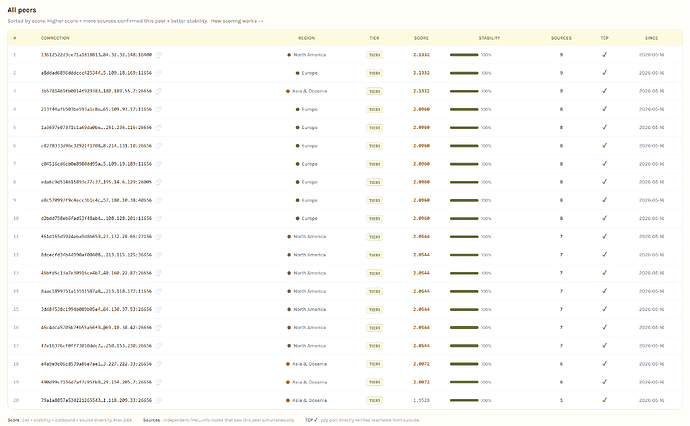Click the SOURCES column header
The width and height of the screenshot is (690, 426).
pos(561,38)
